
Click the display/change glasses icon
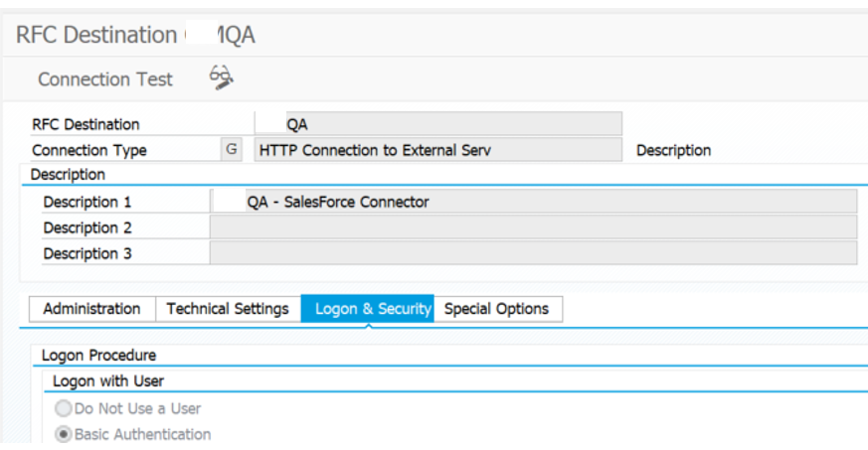pyautogui.click(x=222, y=78)
